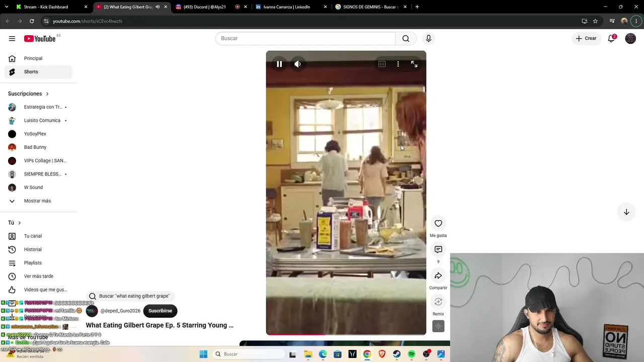Mute the Short's volume
This screenshot has width=644, height=362.
coord(297,64)
